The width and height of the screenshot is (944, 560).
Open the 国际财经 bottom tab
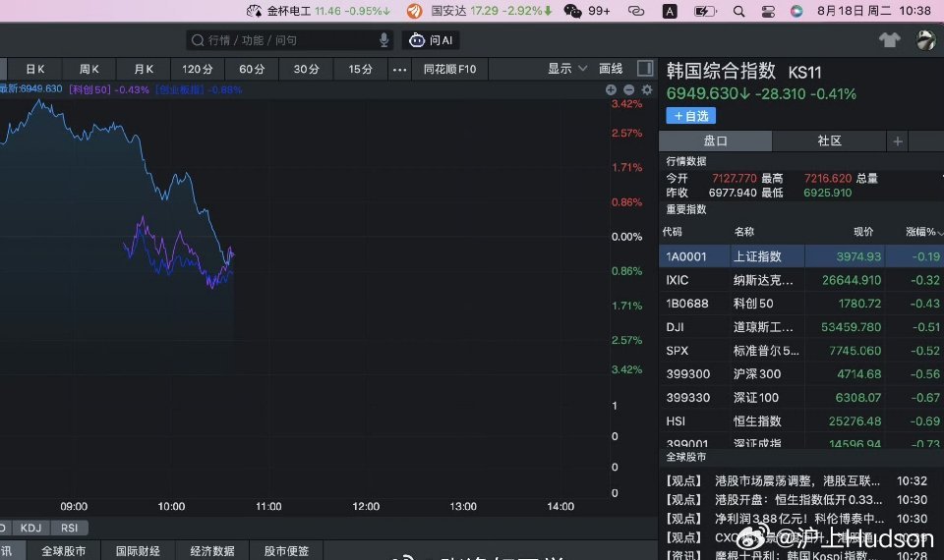click(138, 550)
